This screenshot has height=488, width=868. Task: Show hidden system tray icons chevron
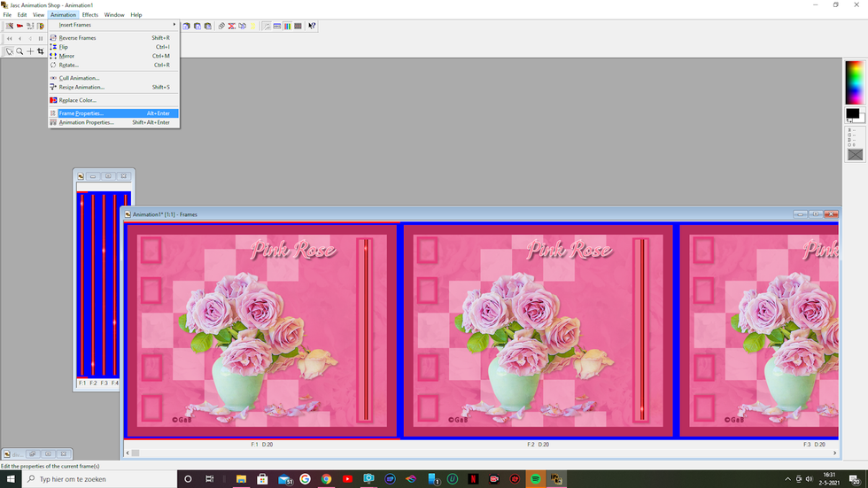787,479
